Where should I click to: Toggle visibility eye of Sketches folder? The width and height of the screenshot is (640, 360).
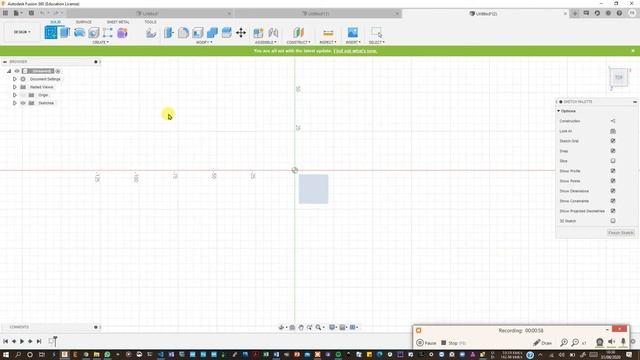(23, 103)
